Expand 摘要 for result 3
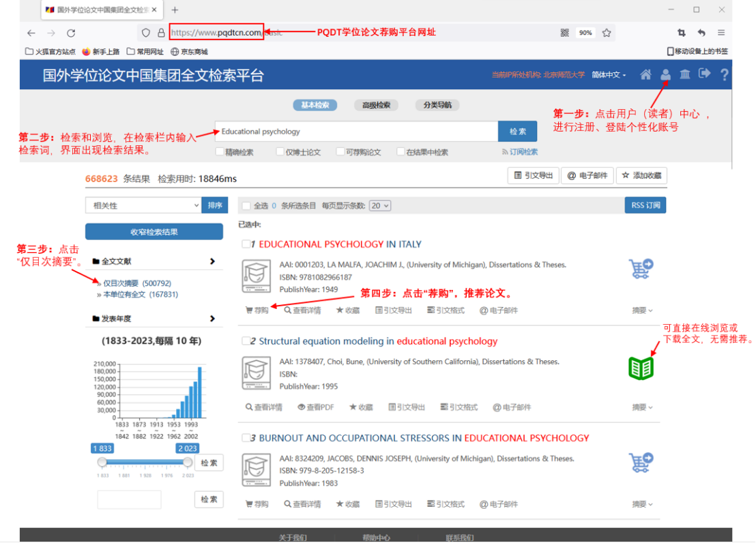756x543 pixels. (x=642, y=504)
